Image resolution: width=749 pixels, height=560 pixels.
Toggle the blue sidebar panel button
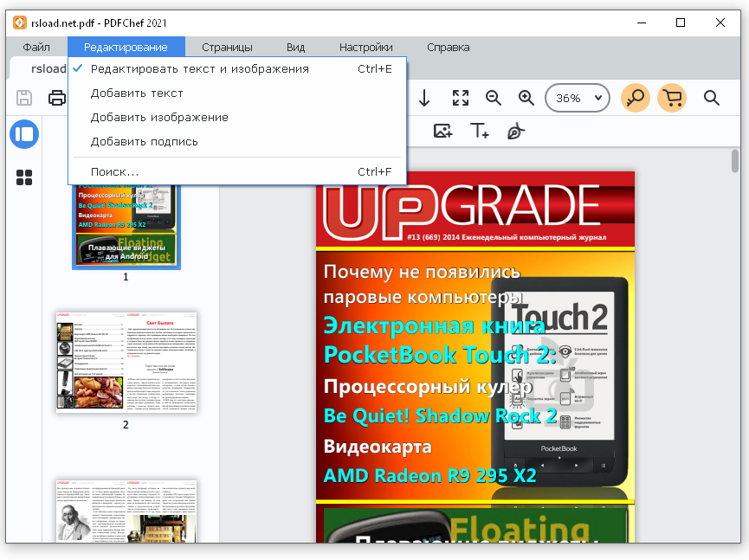pos(24,134)
